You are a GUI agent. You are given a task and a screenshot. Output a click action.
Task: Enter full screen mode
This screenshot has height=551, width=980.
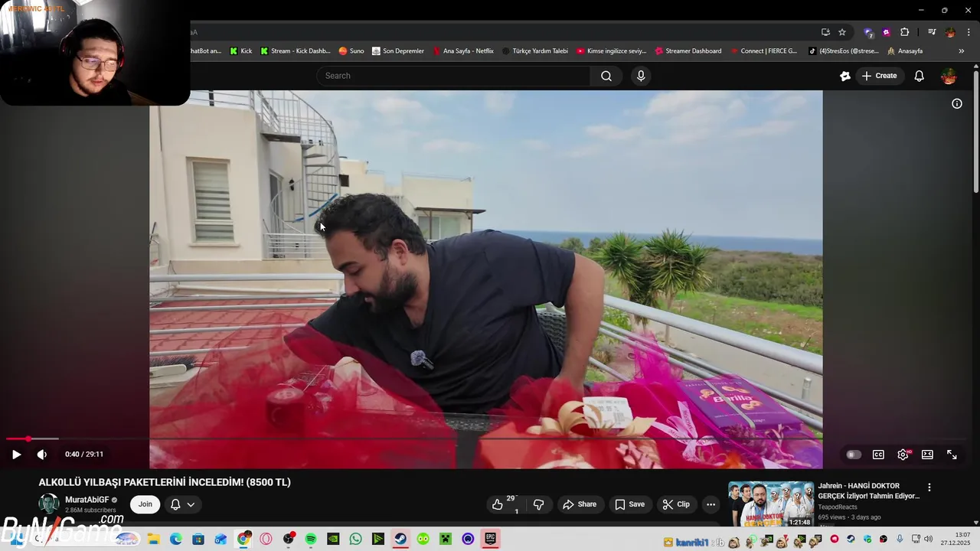click(x=952, y=455)
